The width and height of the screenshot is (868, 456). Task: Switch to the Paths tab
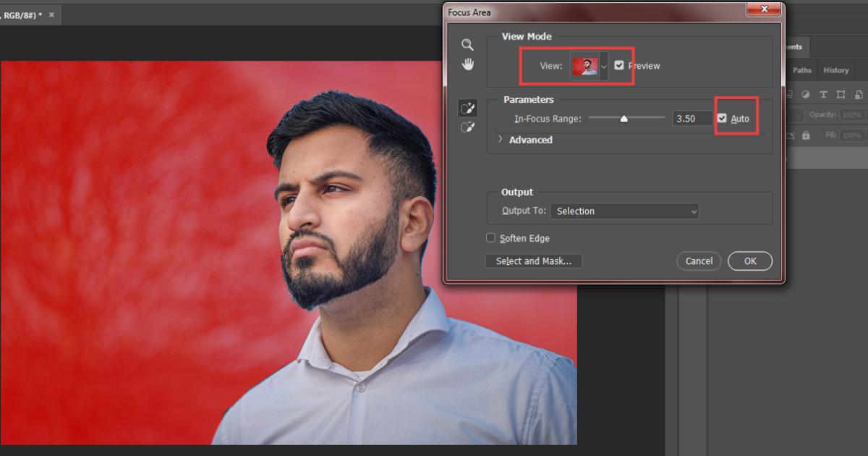pos(802,70)
